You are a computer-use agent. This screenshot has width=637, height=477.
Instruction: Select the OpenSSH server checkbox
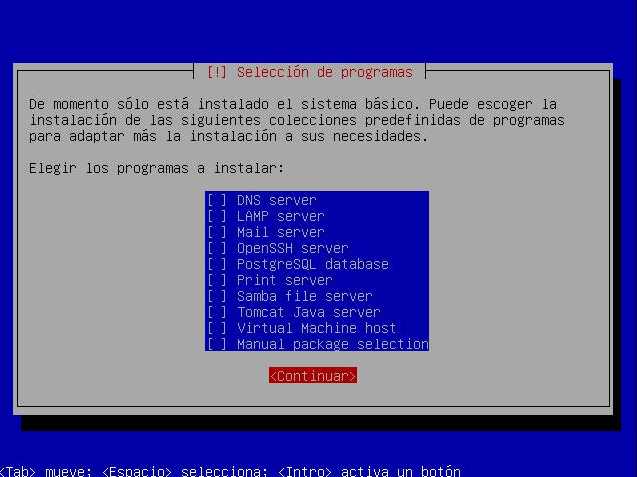click(217, 248)
